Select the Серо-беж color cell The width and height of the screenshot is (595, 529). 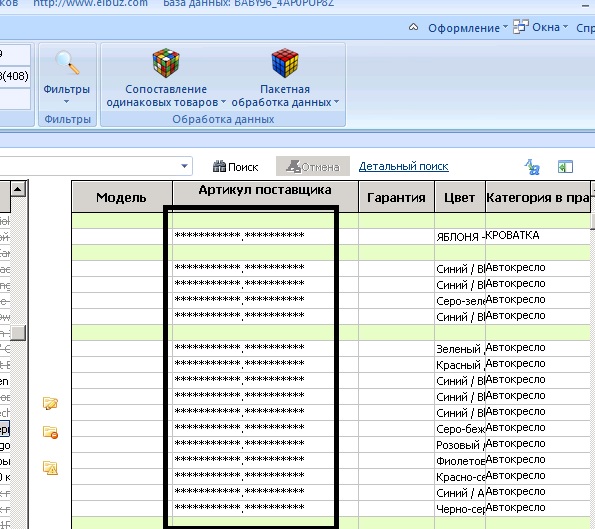(460, 428)
